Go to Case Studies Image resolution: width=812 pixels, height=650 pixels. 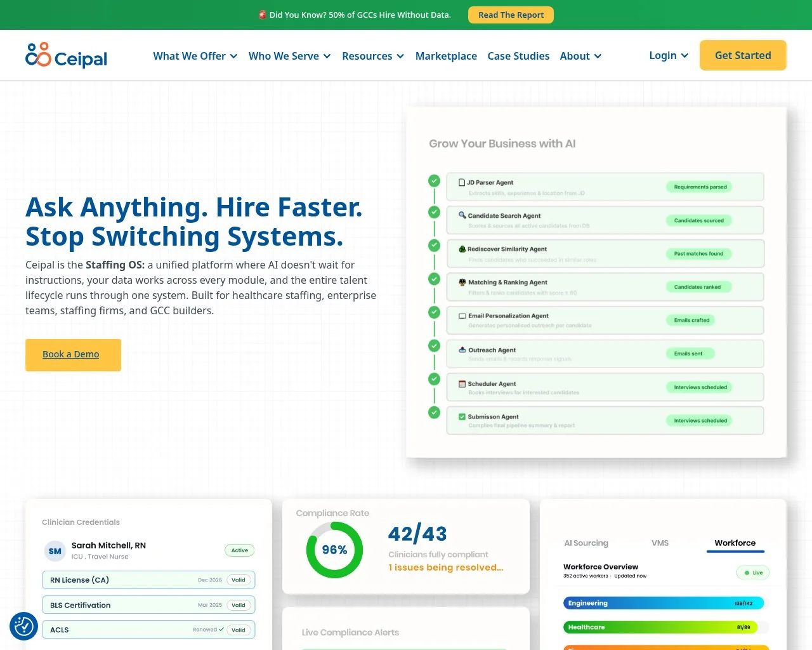point(518,56)
